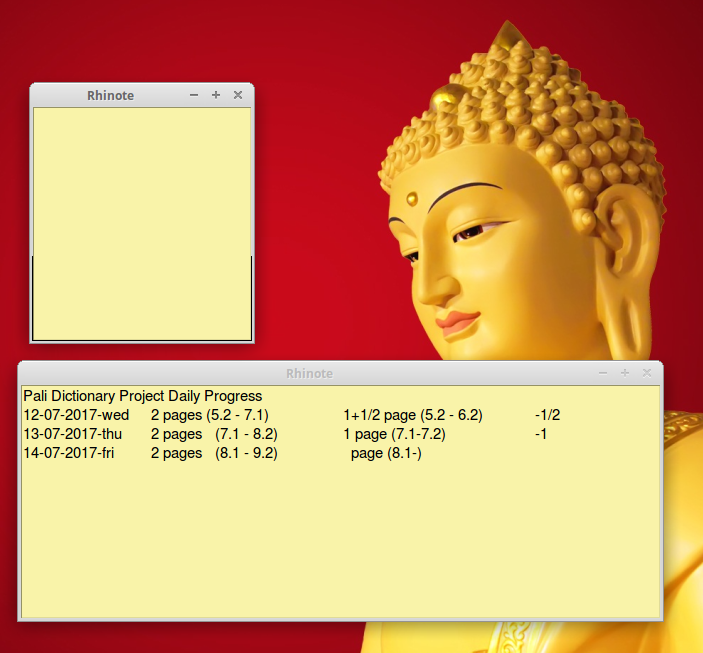Click inside the empty yellow note text area
Viewport: 703px width, 653px height.
click(142, 224)
